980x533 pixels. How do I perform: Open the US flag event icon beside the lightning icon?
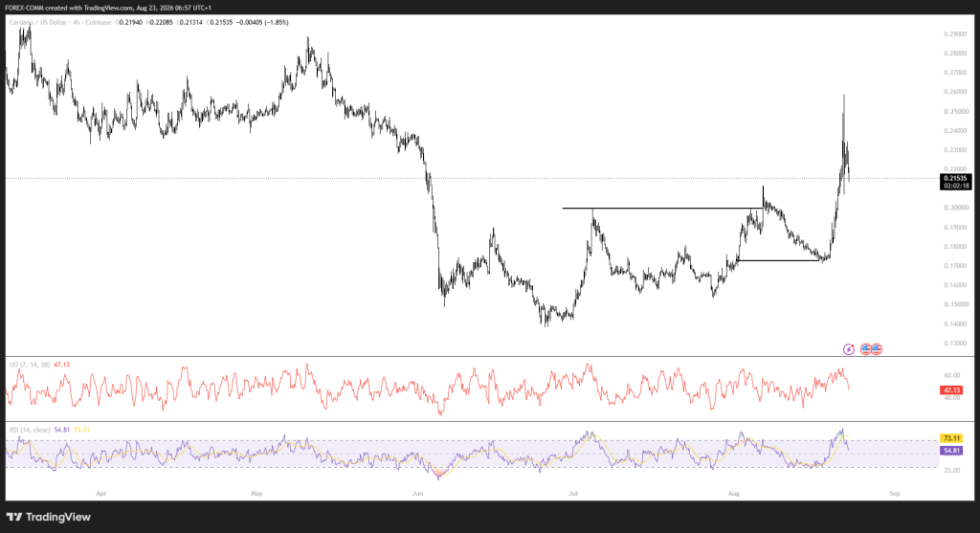(x=865, y=349)
